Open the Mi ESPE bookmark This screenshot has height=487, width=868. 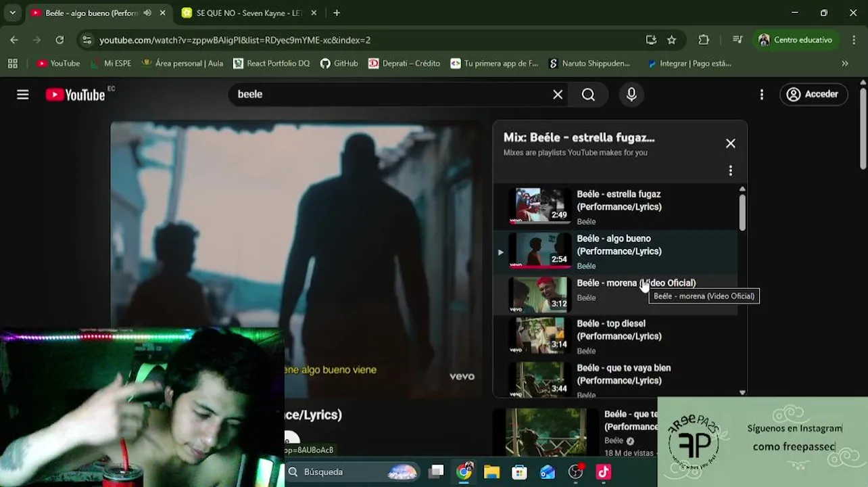point(111,63)
